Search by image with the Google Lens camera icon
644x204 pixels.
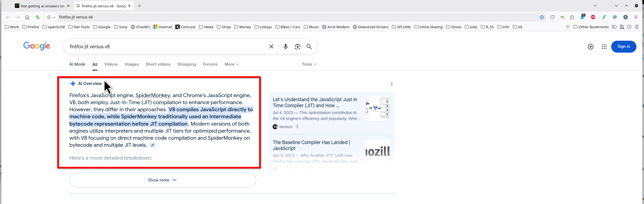298,47
